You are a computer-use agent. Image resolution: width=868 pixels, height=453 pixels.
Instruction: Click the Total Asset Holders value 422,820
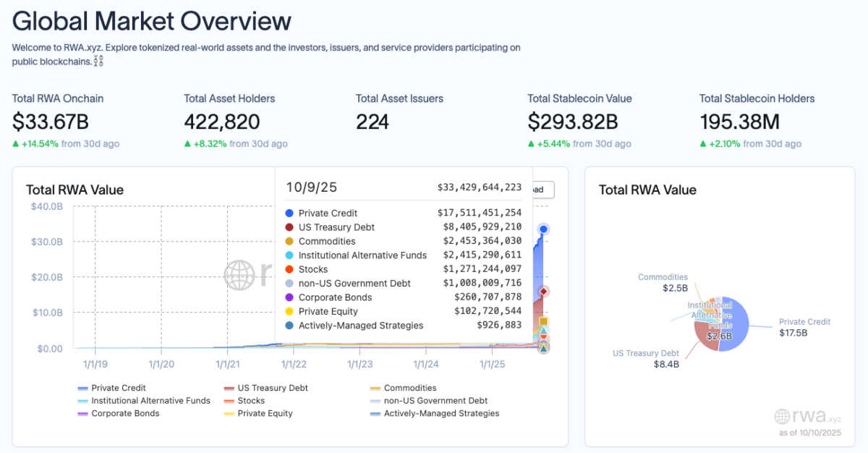pyautogui.click(x=221, y=122)
